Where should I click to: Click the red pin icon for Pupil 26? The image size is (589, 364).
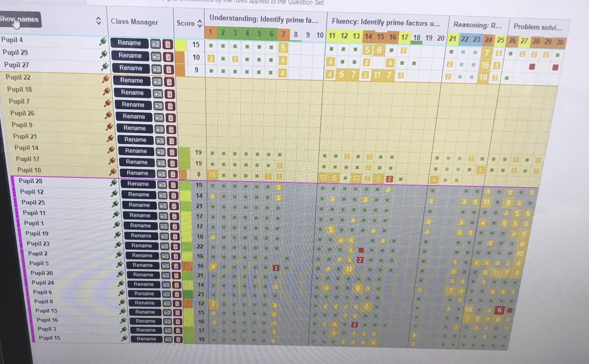108,116
